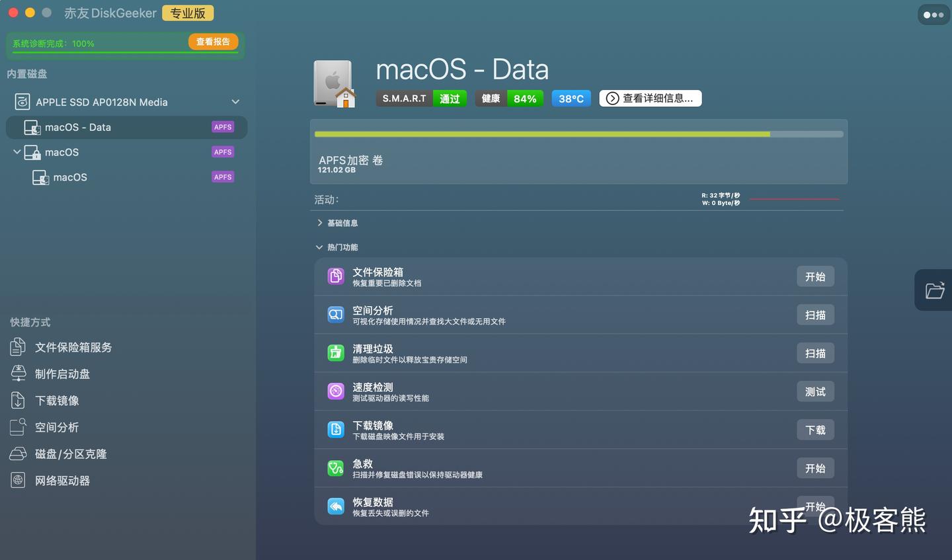Click the 清理垃圾 green trash icon
The image size is (952, 560).
coord(336,353)
